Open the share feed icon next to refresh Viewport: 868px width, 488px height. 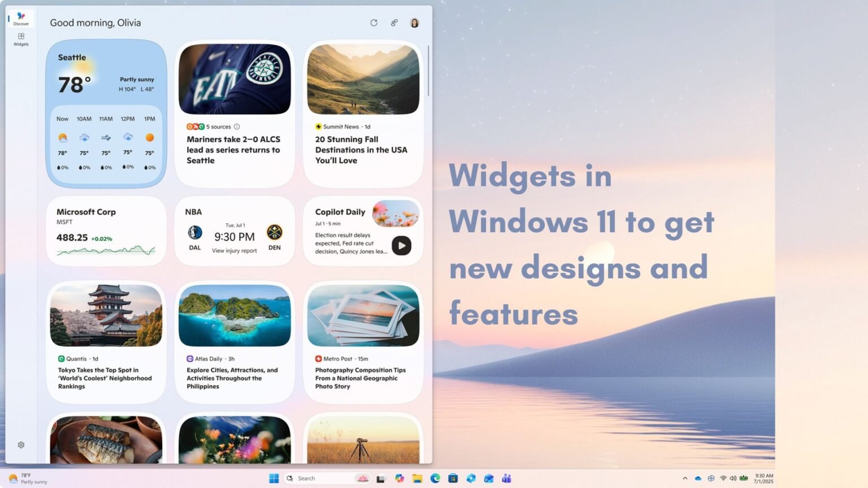[394, 23]
